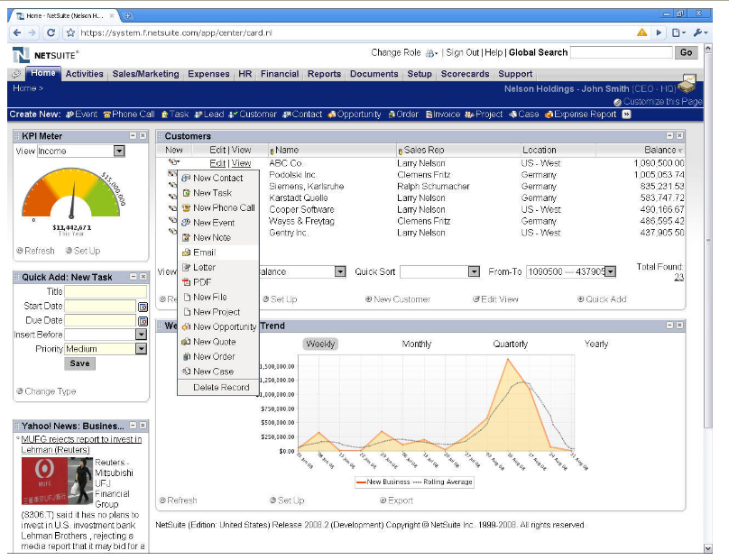Select the Monthly trend view
Screen dimensions: 729x560
(417, 344)
